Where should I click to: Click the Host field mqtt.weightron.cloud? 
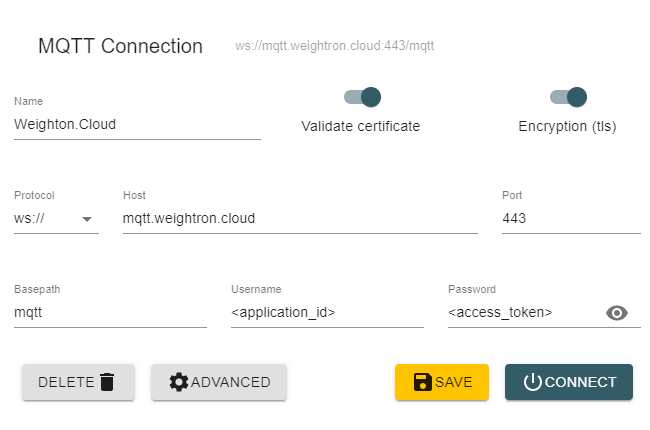click(300, 219)
